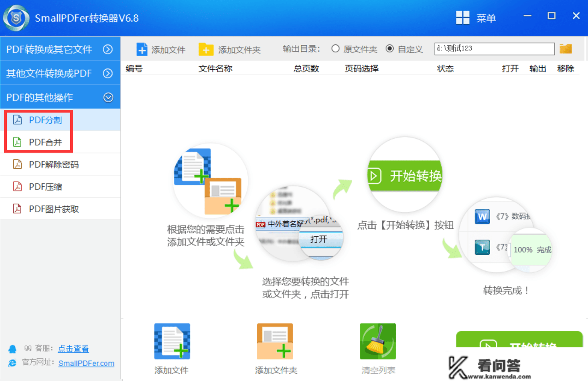The height and width of the screenshot is (381, 588).
Task: Select the 自定义 radio button
Action: click(389, 48)
